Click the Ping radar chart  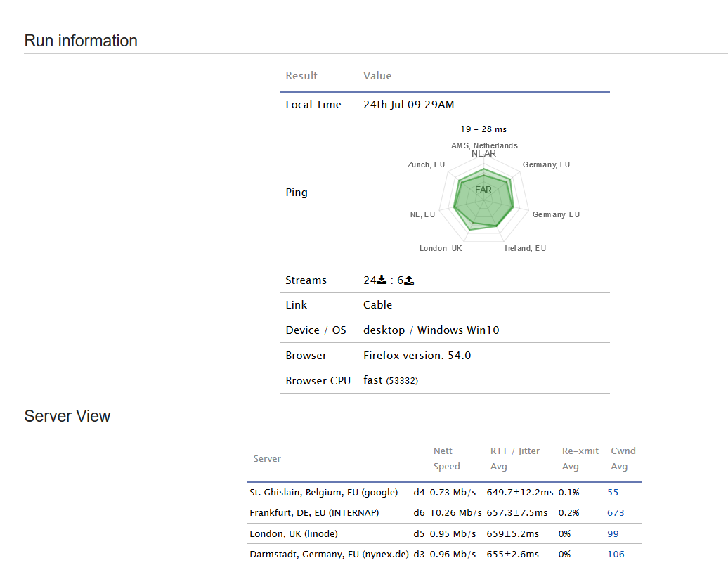(483, 200)
